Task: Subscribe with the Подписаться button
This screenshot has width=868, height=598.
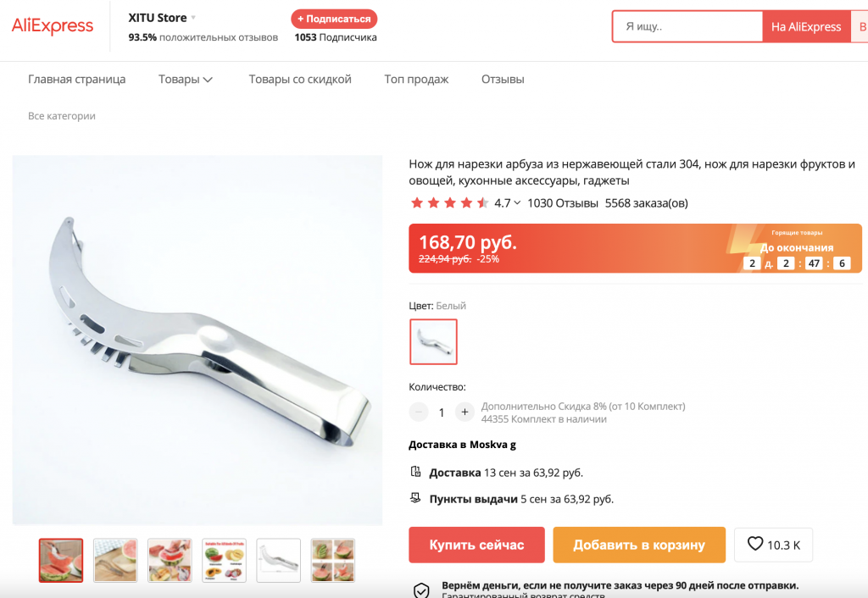Action: pyautogui.click(x=334, y=19)
